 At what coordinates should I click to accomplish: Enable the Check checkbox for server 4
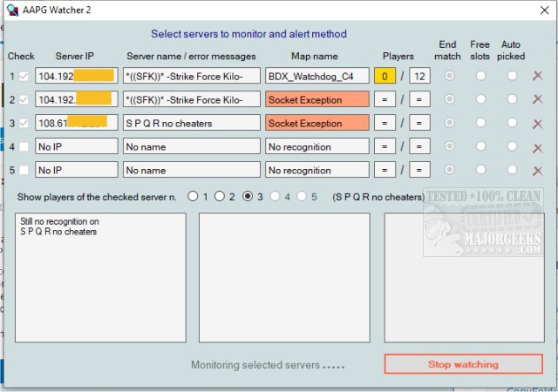pyautogui.click(x=24, y=146)
